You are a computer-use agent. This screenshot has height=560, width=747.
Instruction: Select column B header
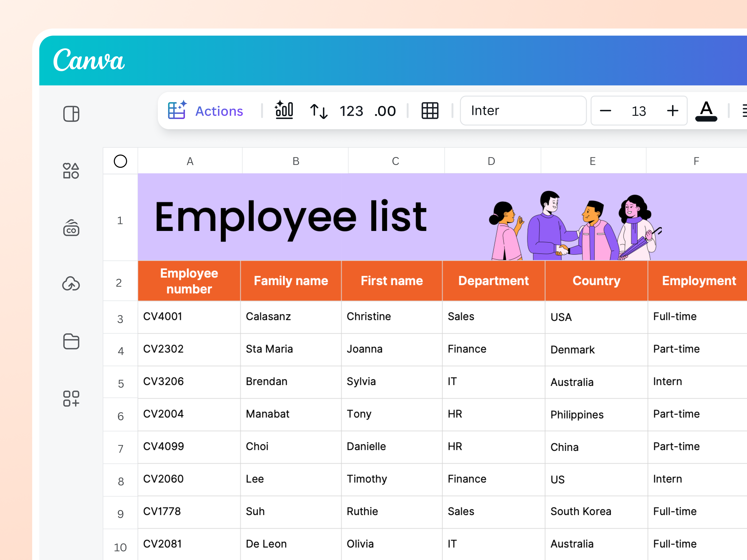point(296,161)
